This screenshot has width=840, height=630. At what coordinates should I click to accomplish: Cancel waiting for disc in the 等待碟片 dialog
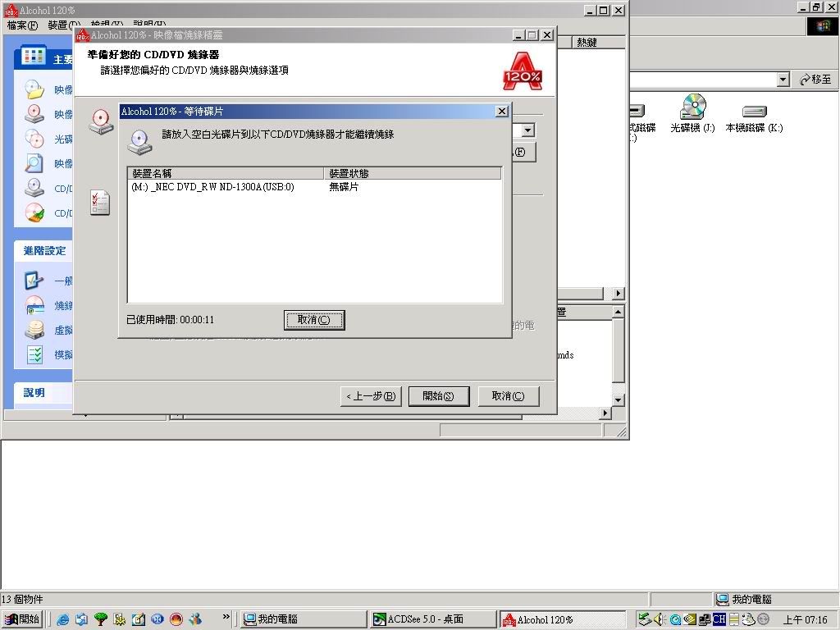[314, 320]
